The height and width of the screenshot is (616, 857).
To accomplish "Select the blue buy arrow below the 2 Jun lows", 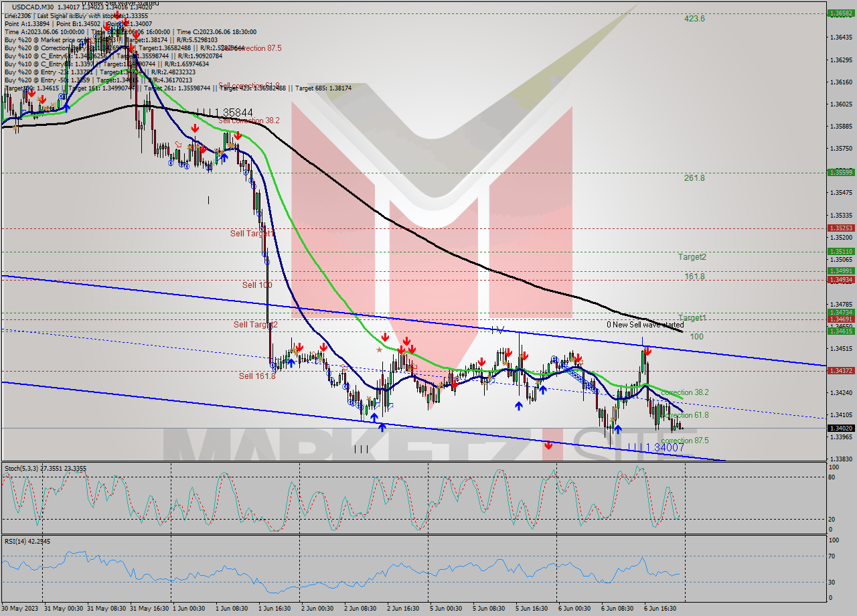I will (381, 426).
